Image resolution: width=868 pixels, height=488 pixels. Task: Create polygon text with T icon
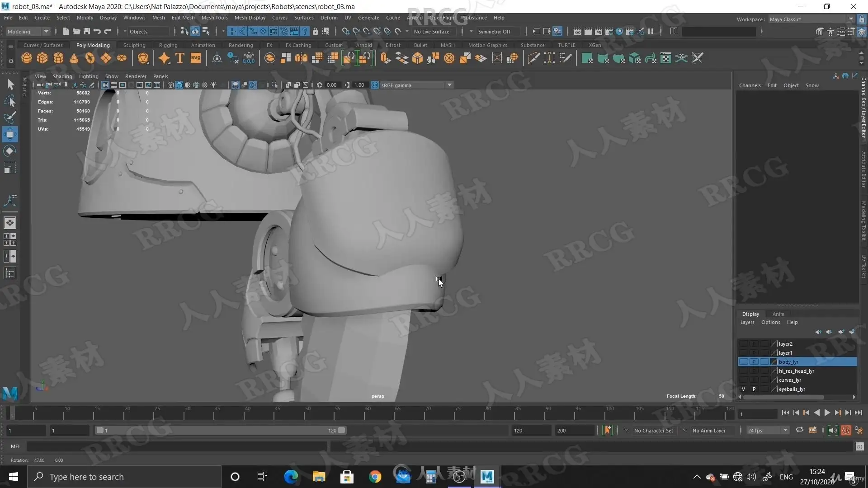coord(179,58)
